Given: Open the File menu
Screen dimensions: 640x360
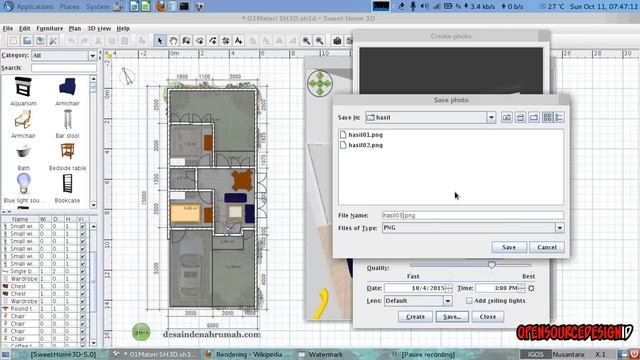Looking at the screenshot, I should pyautogui.click(x=8, y=29).
